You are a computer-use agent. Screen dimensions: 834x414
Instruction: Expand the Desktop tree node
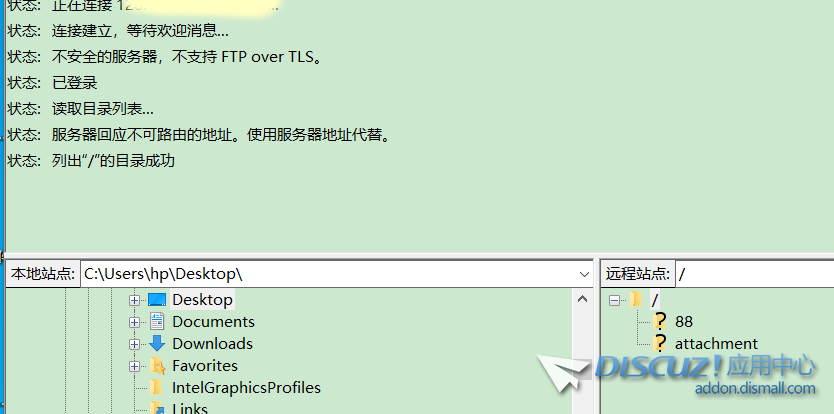[134, 300]
